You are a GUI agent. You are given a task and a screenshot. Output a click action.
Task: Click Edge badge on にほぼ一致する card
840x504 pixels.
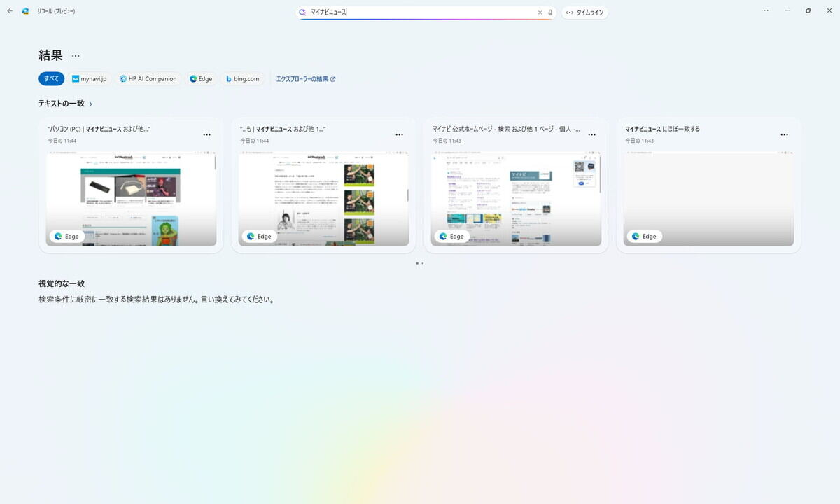click(645, 237)
